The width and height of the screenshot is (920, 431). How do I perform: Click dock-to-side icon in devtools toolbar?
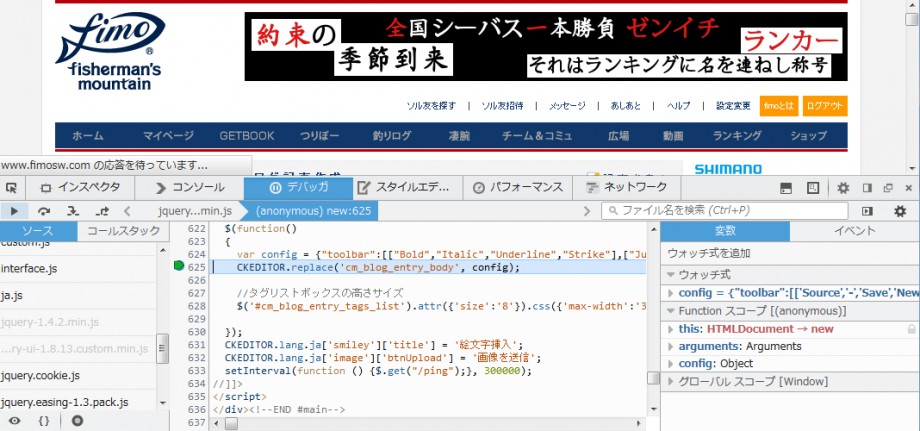point(867,188)
